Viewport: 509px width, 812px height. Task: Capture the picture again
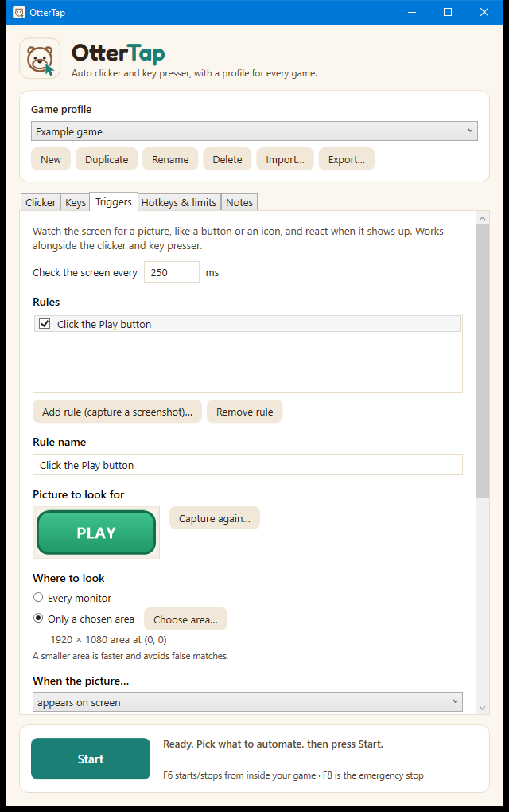[x=215, y=518]
